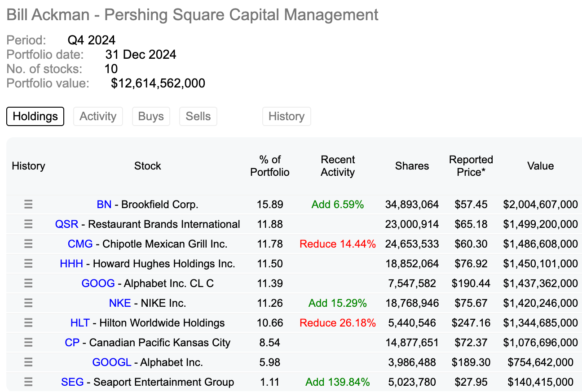Image resolution: width=582 pixels, height=392 pixels.
Task: Open history icon for GOOGL Alphabet Inc. row
Action: (x=28, y=362)
